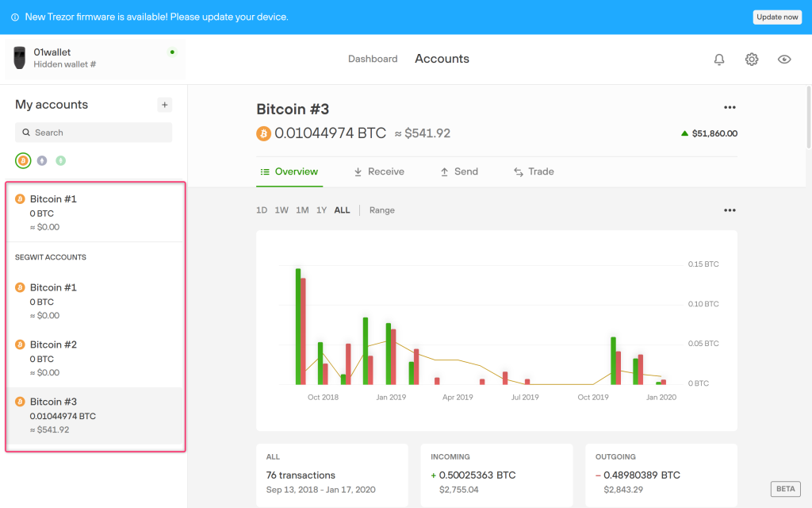Focus the accounts Search field
Image resolution: width=812 pixels, height=508 pixels.
[94, 133]
